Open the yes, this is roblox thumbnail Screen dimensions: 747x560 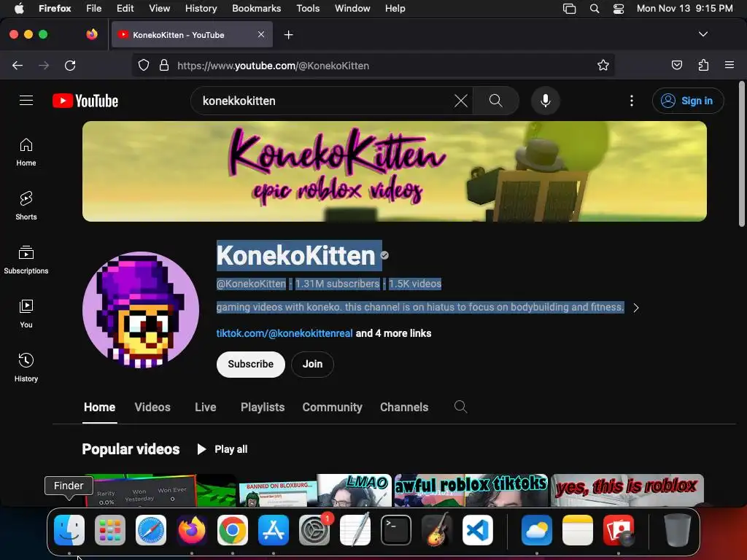pyautogui.click(x=627, y=490)
